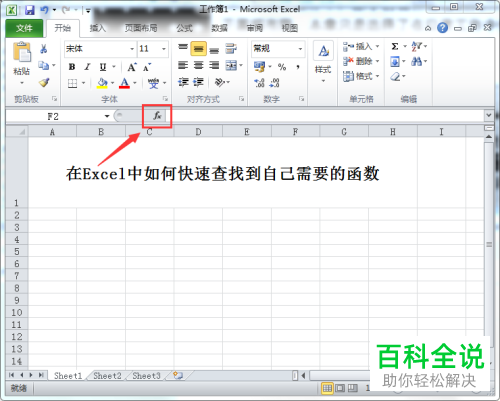
Task: Click the accounting number format icon
Action: pyautogui.click(x=259, y=67)
